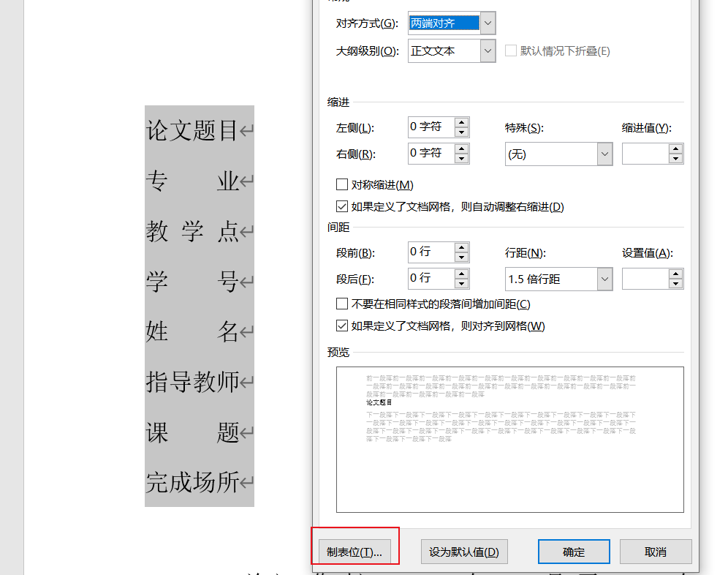Toggle the 默认情况下折叠 checkbox

[x=510, y=50]
